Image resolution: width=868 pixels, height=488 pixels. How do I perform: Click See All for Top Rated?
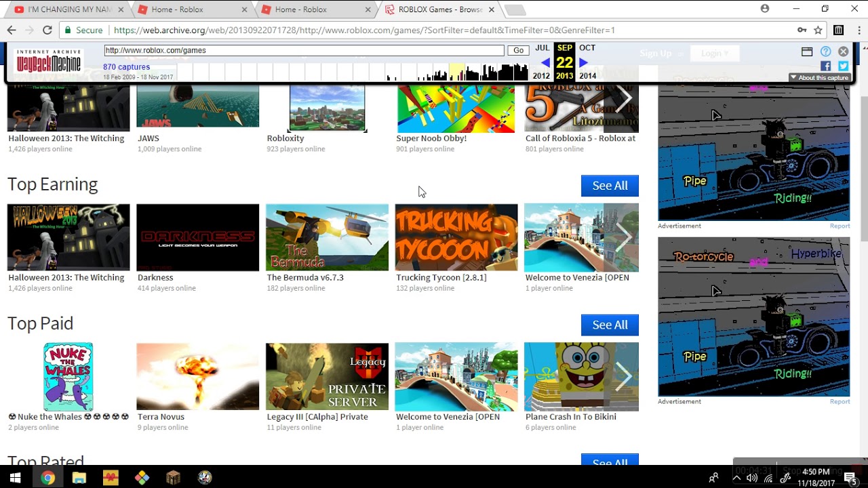coord(610,460)
